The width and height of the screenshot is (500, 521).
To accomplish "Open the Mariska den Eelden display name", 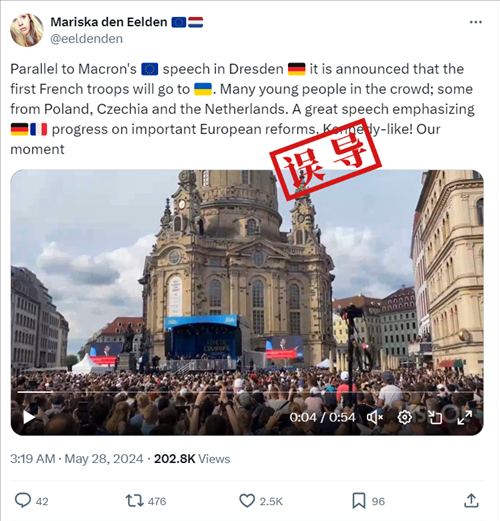I will 109,22.
